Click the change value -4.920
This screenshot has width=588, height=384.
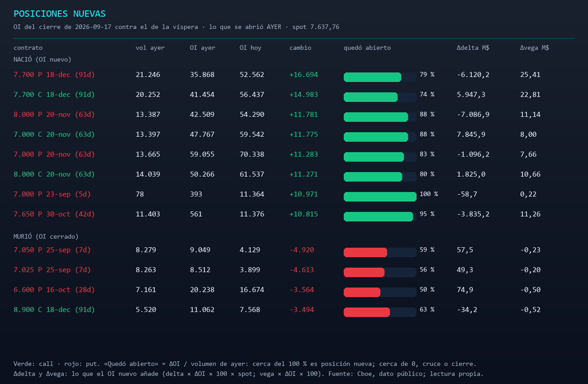coord(302,250)
